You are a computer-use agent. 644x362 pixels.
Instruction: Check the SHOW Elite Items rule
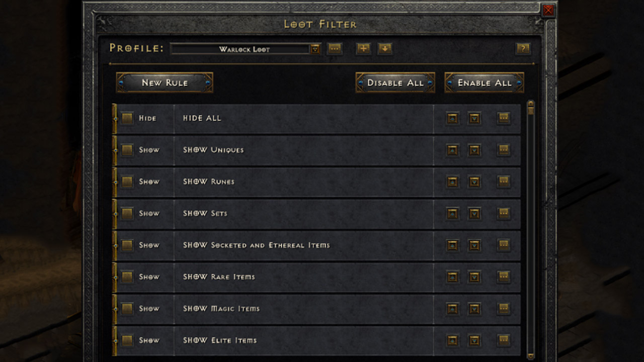tap(126, 340)
